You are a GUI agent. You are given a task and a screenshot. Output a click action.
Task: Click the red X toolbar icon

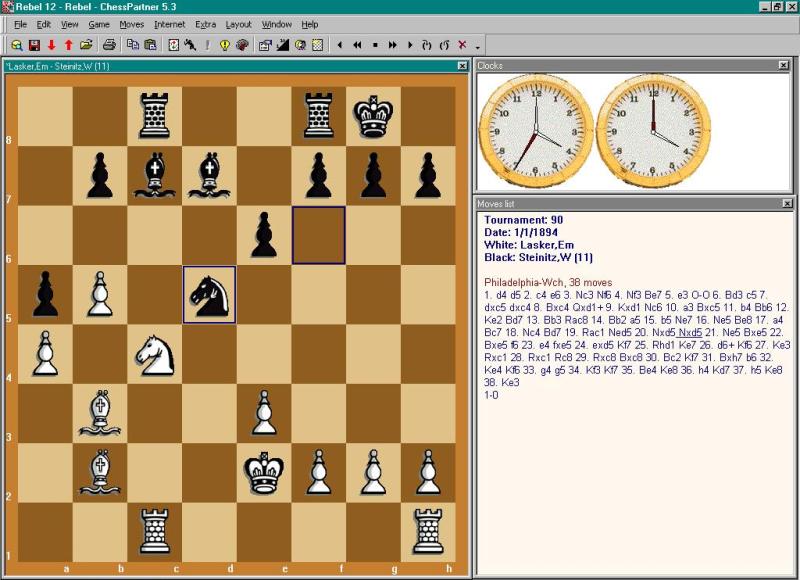click(462, 45)
